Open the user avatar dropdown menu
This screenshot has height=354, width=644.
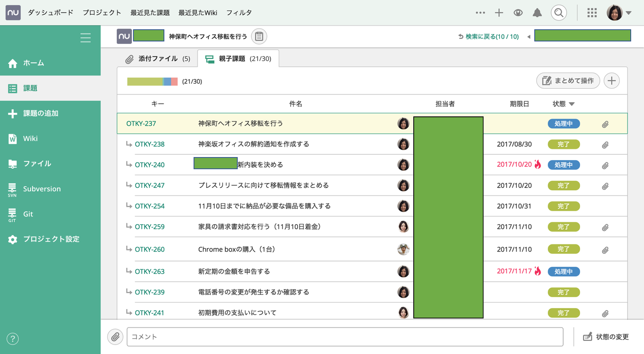(619, 13)
